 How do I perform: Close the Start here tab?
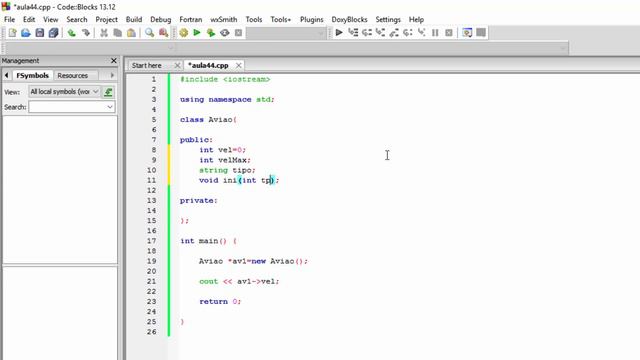[177, 65]
